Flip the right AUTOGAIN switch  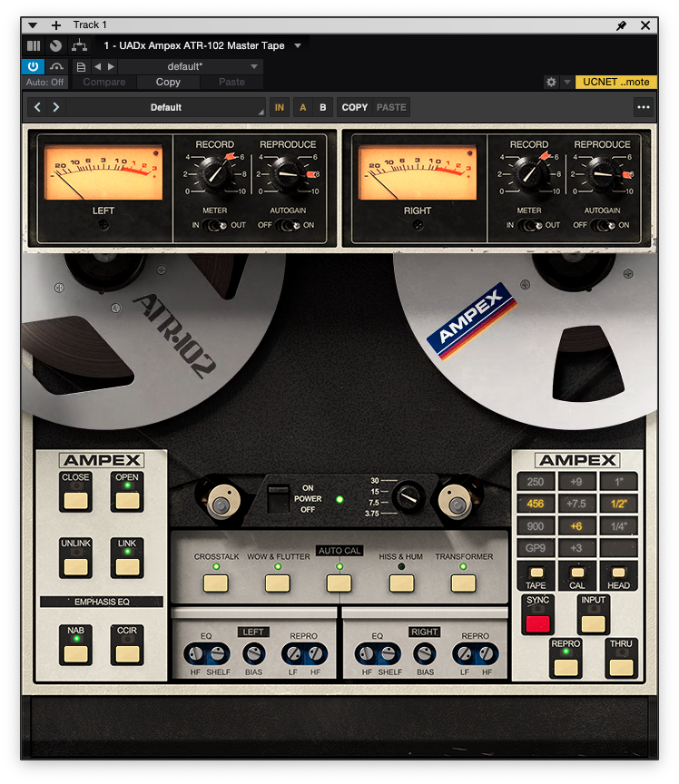point(603,226)
